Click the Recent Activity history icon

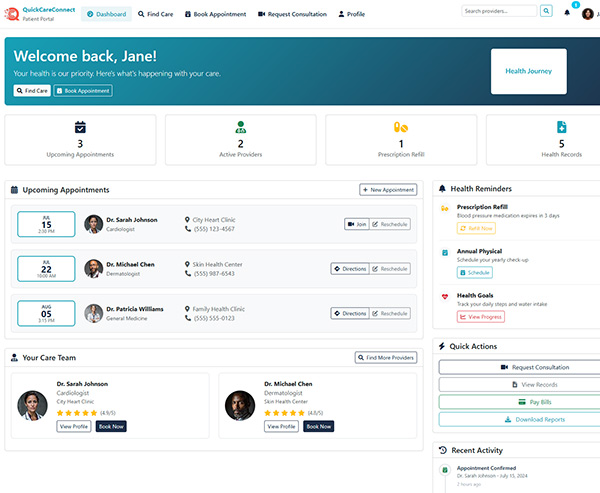443,450
